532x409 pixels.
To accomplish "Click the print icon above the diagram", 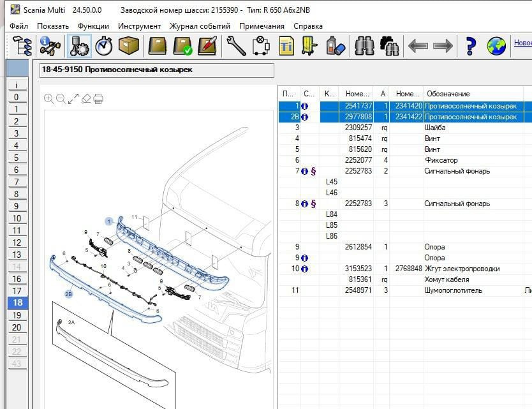I will (98, 98).
